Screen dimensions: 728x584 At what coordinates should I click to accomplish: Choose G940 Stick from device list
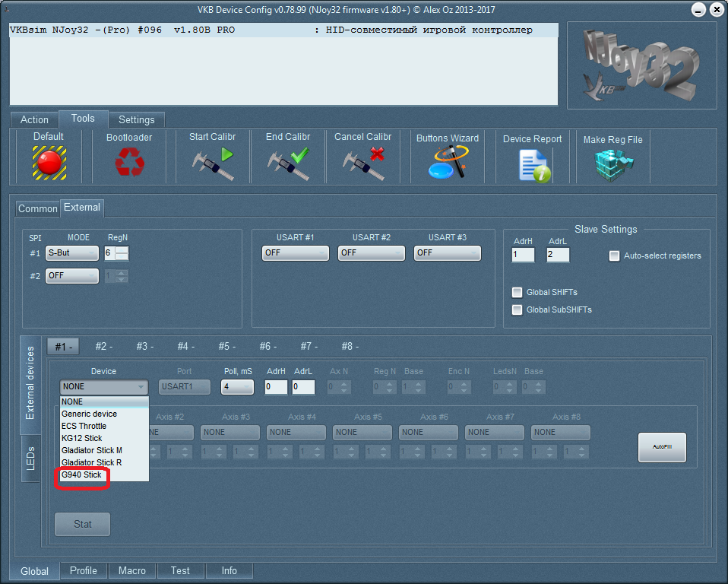coord(104,474)
